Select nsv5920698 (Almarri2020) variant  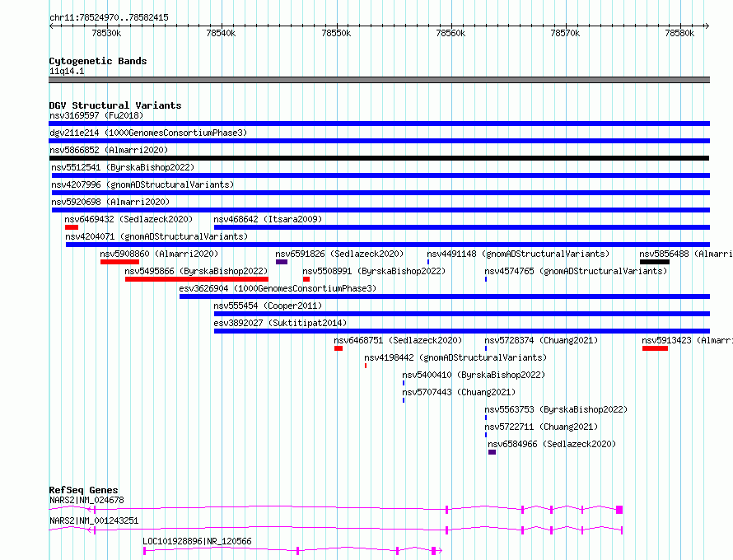[x=381, y=210]
